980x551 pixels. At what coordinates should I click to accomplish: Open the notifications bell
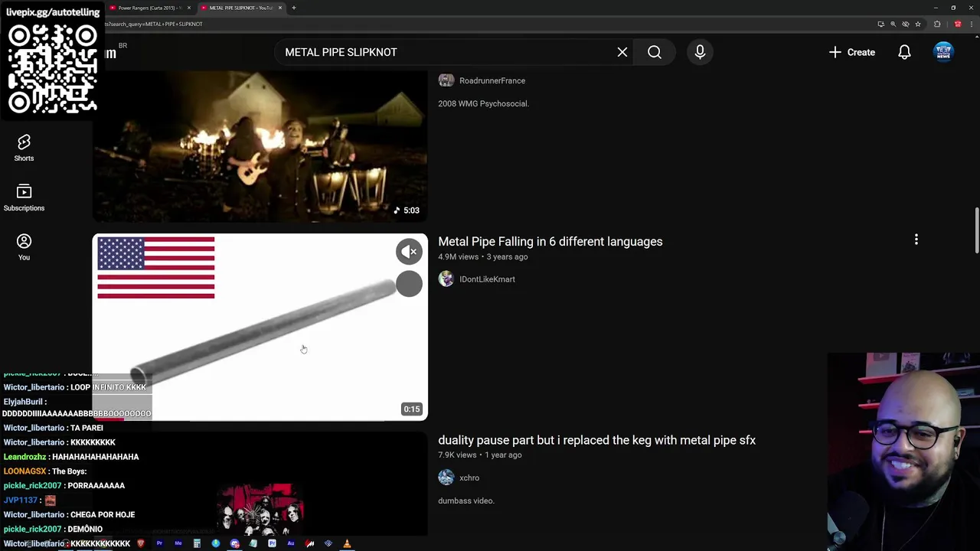[904, 52]
